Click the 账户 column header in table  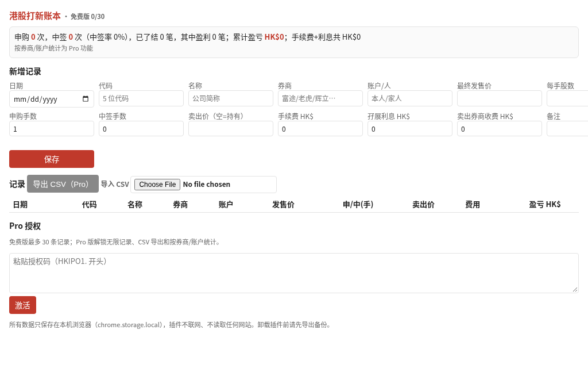point(226,204)
